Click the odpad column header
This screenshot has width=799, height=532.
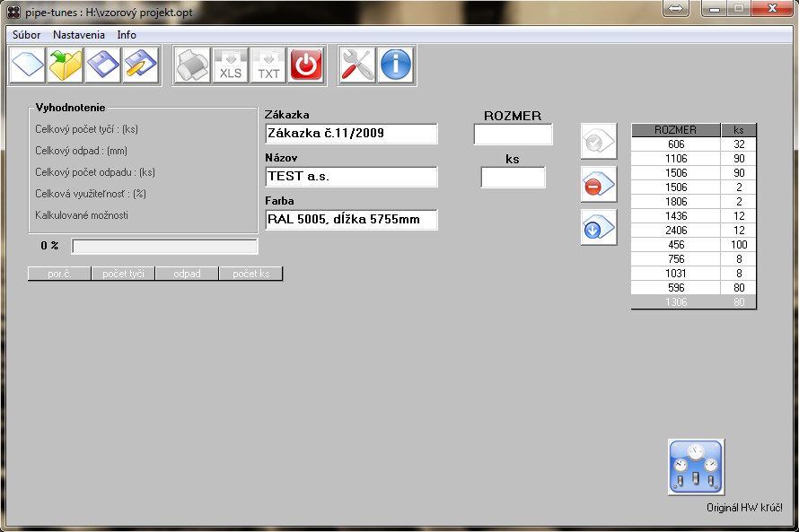point(187,274)
